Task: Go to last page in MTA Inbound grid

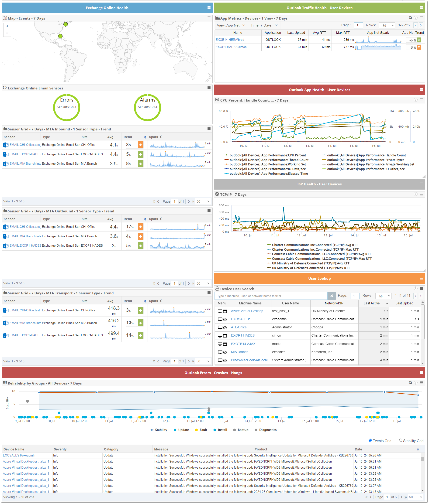Action: (193, 201)
